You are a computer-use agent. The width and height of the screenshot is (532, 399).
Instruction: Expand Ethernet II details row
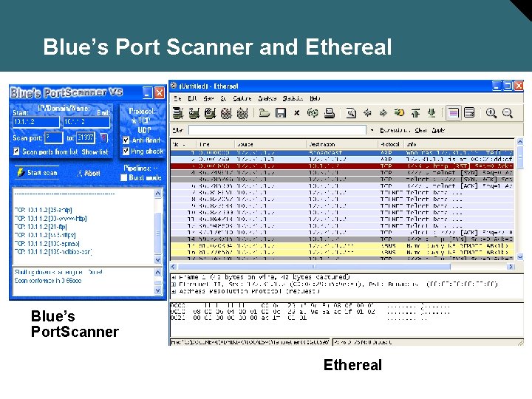coord(174,284)
